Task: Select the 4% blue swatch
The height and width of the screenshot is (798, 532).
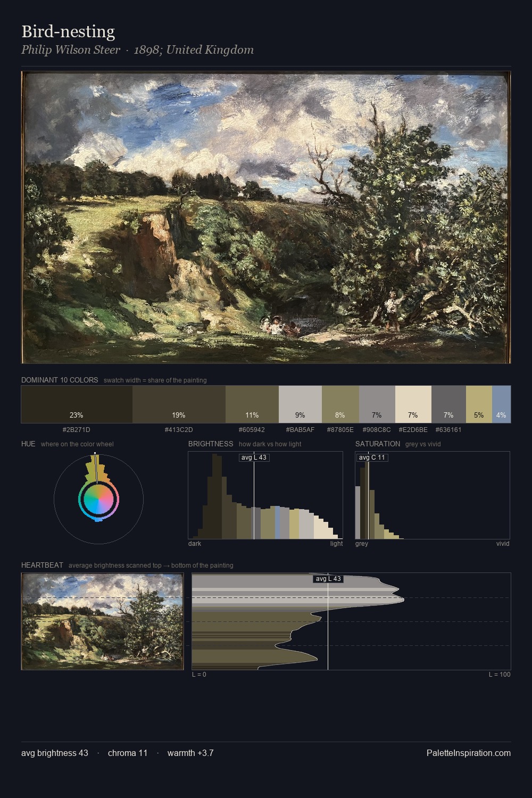Action: (501, 404)
